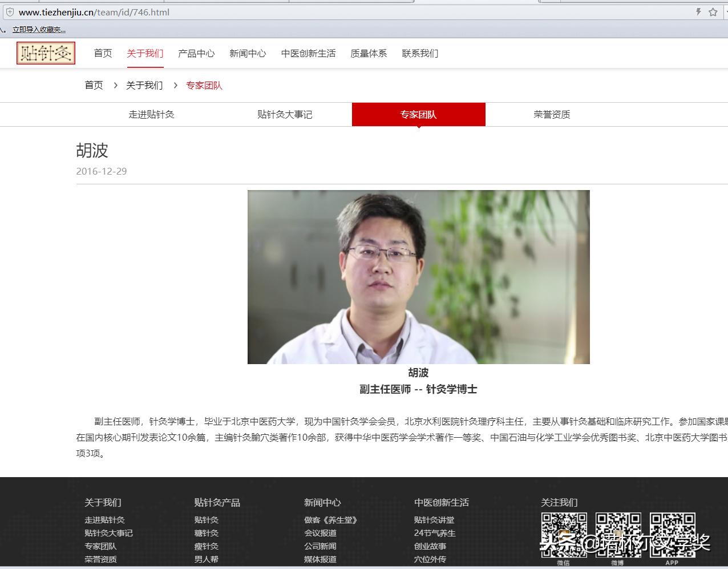
Task: Click the 贴针灸 site logo
Action: pos(46,53)
